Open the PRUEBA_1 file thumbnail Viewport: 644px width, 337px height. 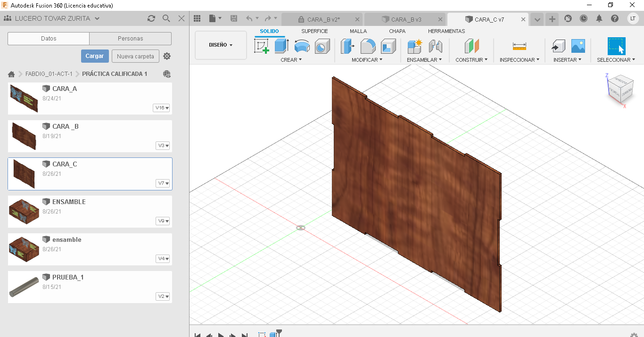coord(24,287)
